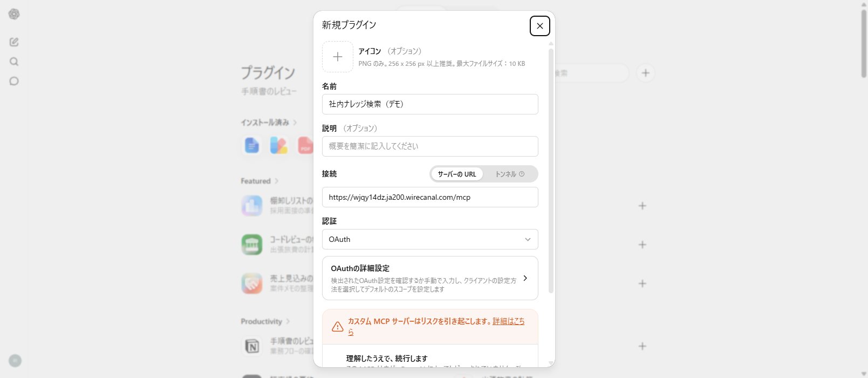Open the 認証 OAuth dropdown
The width and height of the screenshot is (868, 378).
click(x=430, y=239)
